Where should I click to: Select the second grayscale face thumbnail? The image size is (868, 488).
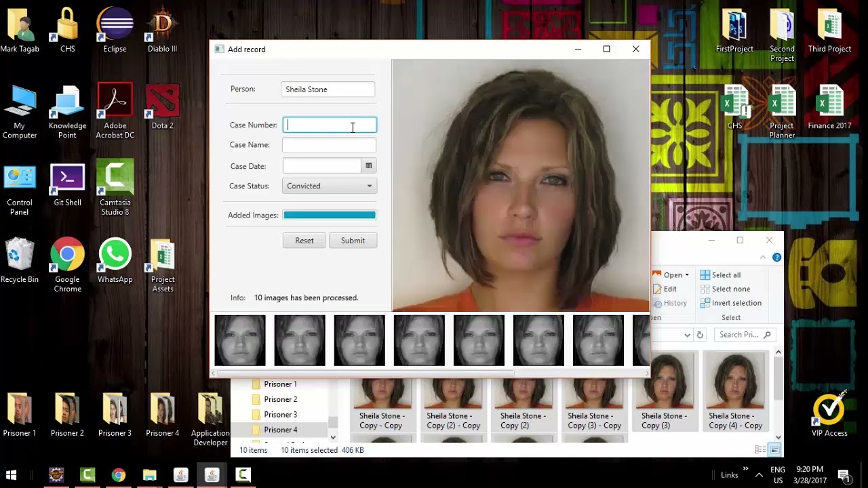[x=300, y=340]
